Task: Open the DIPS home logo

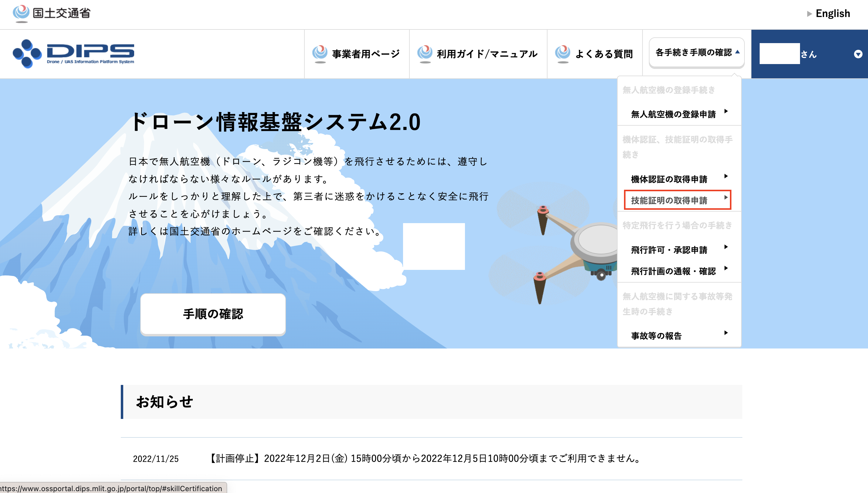Action: (x=73, y=54)
